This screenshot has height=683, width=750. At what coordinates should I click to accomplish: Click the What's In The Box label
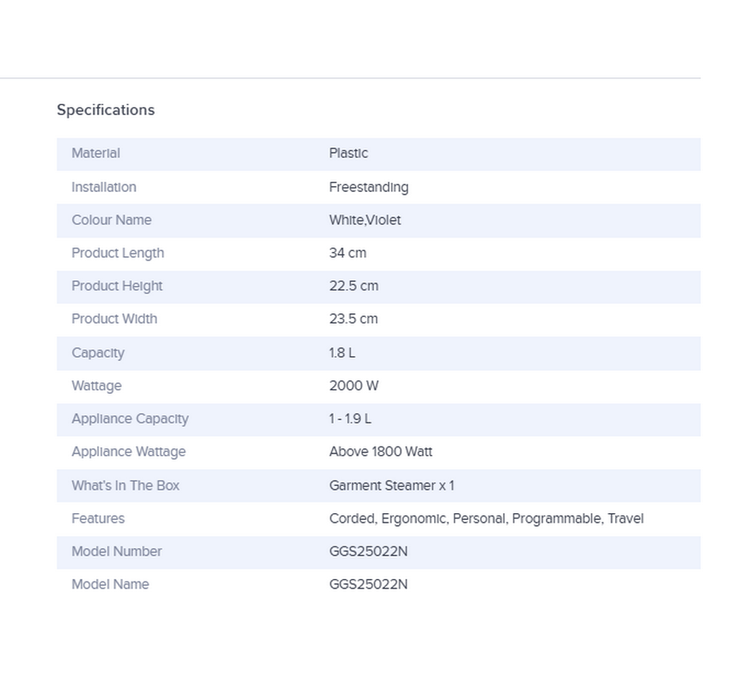click(125, 486)
